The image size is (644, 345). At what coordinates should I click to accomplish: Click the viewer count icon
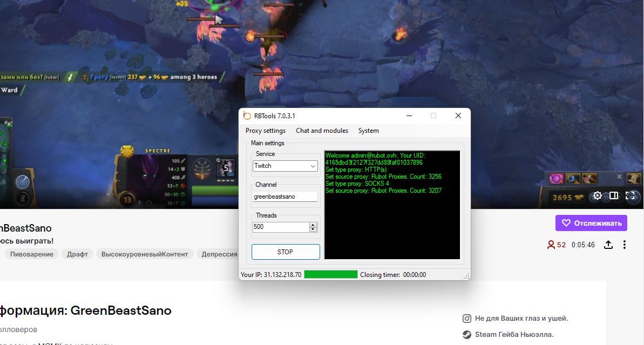coord(551,245)
